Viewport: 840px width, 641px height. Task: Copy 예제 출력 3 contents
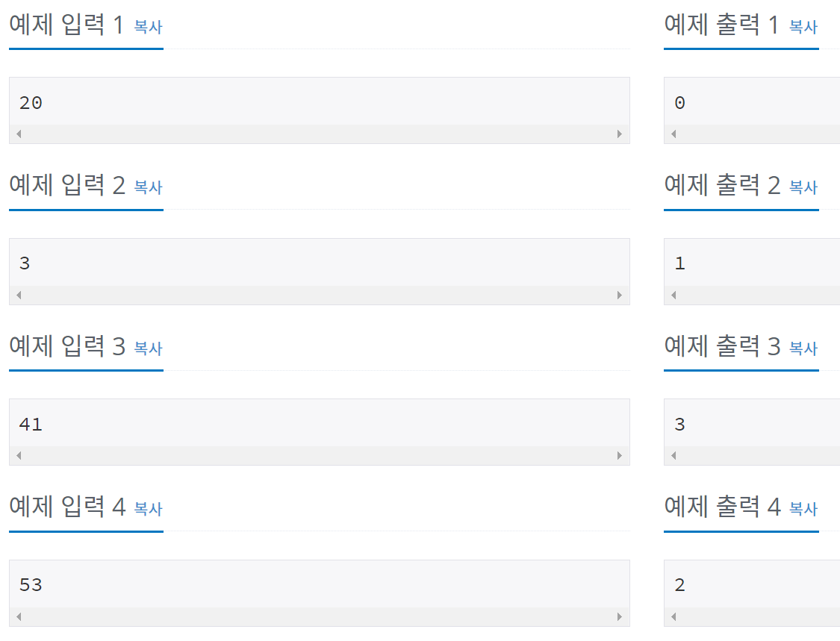click(802, 348)
